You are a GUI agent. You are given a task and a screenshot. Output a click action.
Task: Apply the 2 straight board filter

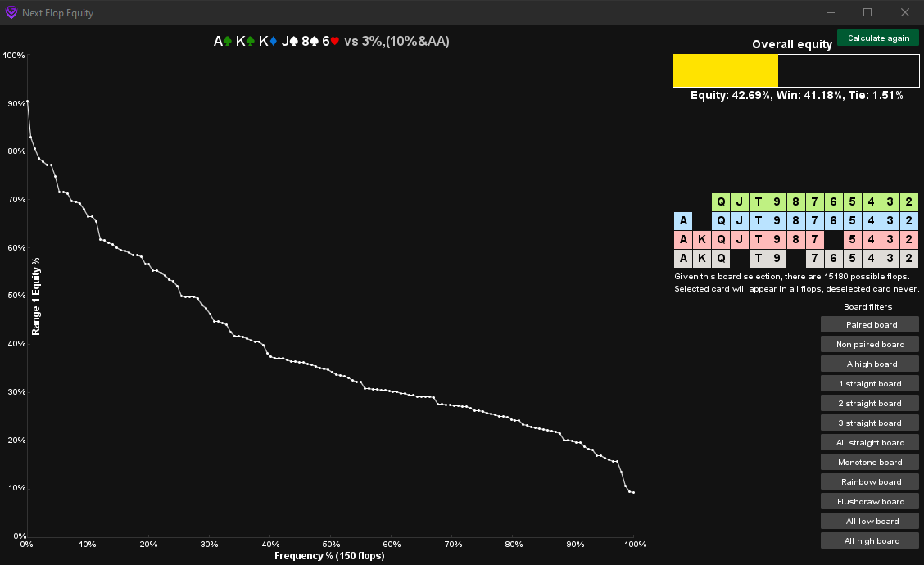869,403
